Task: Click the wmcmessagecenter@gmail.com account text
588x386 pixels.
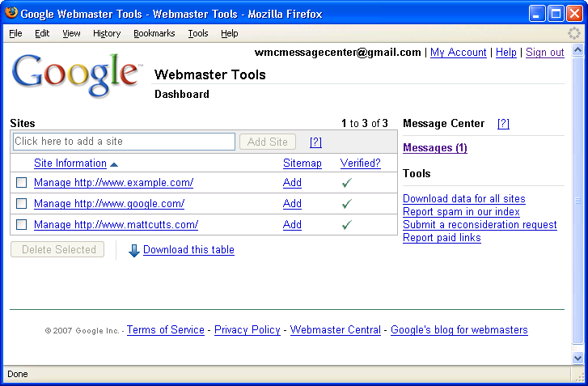Action: click(337, 52)
